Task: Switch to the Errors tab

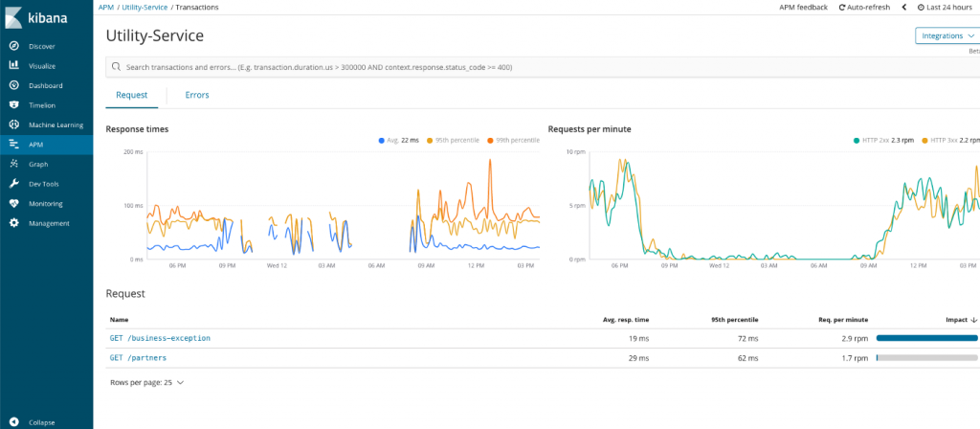Action: coord(197,95)
